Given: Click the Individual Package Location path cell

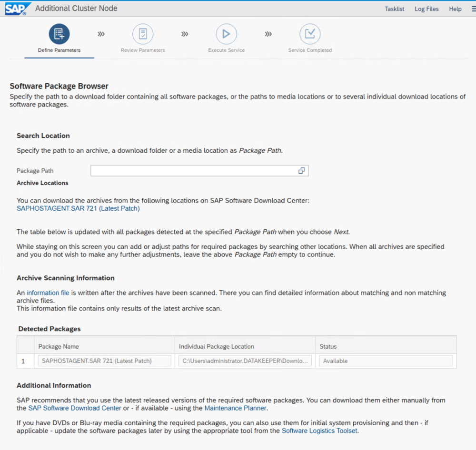Looking at the screenshot, I should [x=245, y=361].
